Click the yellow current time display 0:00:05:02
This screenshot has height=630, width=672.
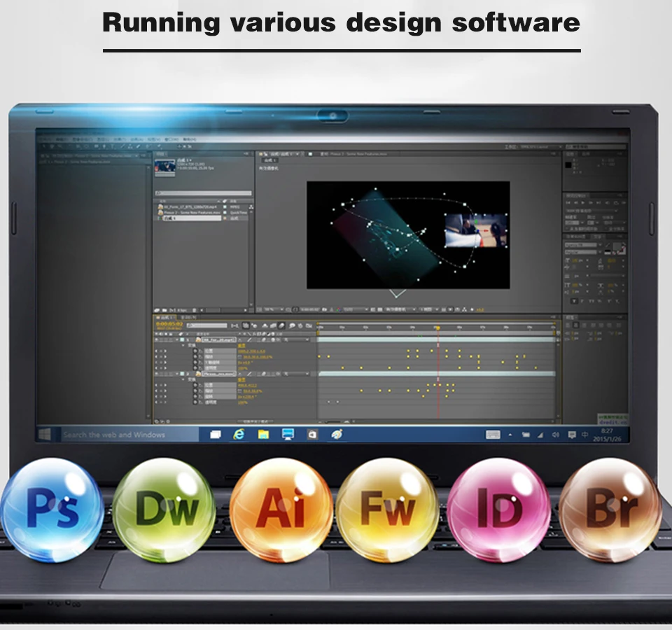[169, 324]
